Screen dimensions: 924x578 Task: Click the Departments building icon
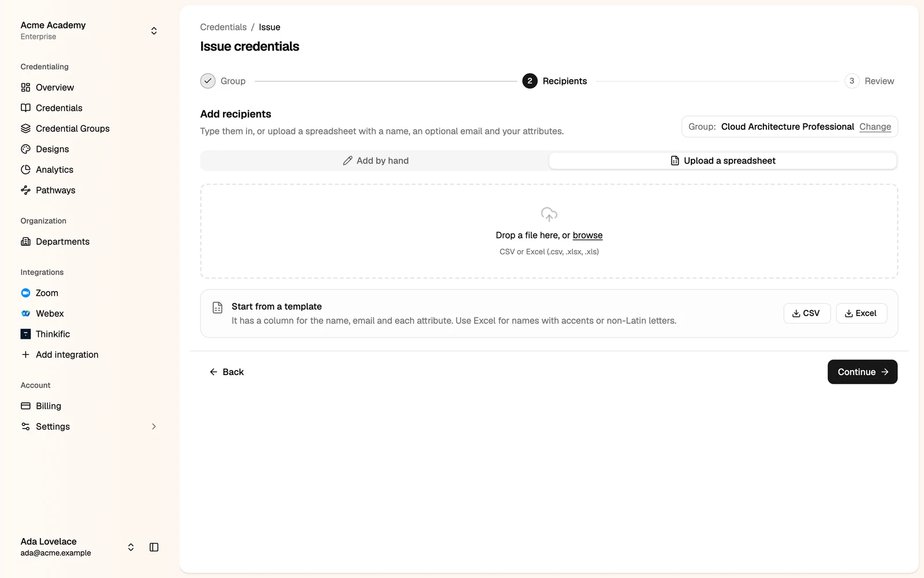click(x=25, y=242)
